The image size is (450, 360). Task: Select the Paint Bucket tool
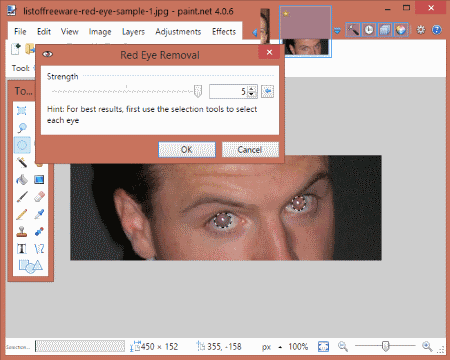pos(22,180)
